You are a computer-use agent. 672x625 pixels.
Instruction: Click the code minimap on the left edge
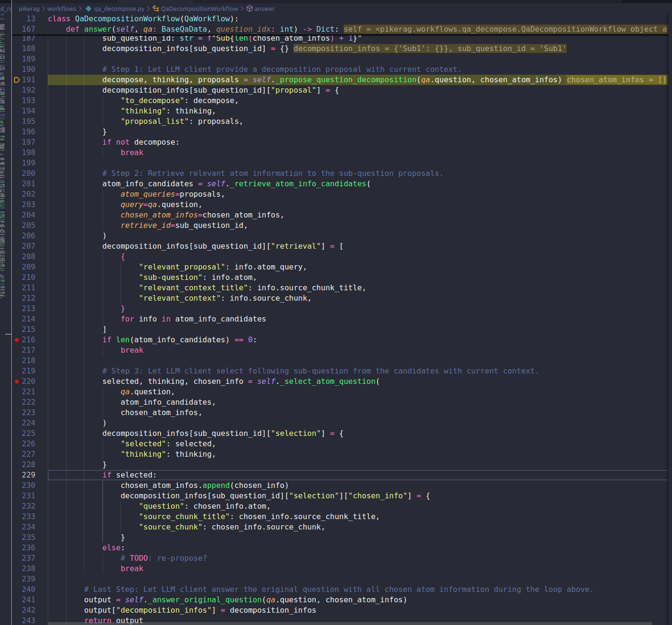point(2,142)
